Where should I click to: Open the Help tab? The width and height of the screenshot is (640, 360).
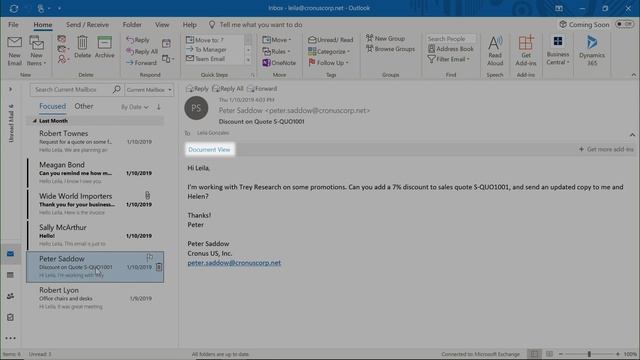[189, 24]
